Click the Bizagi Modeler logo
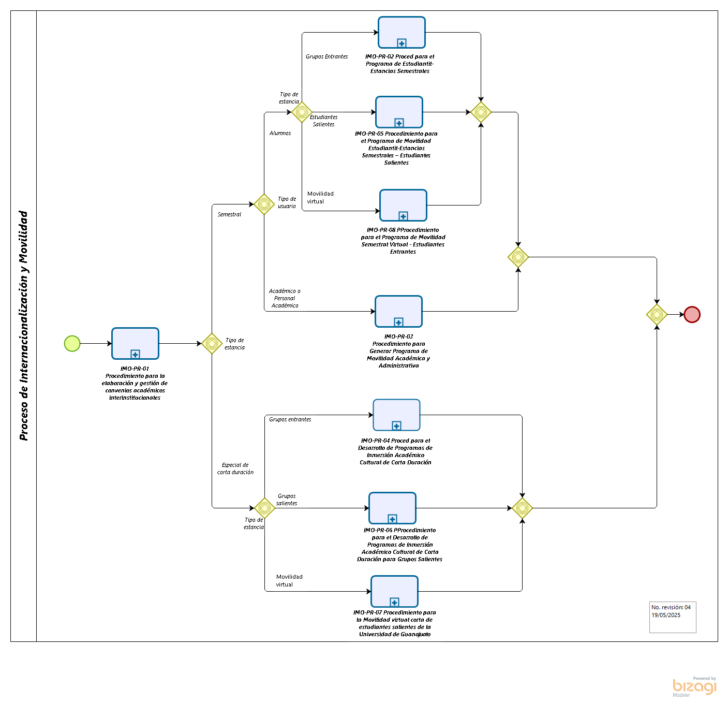 point(694,686)
